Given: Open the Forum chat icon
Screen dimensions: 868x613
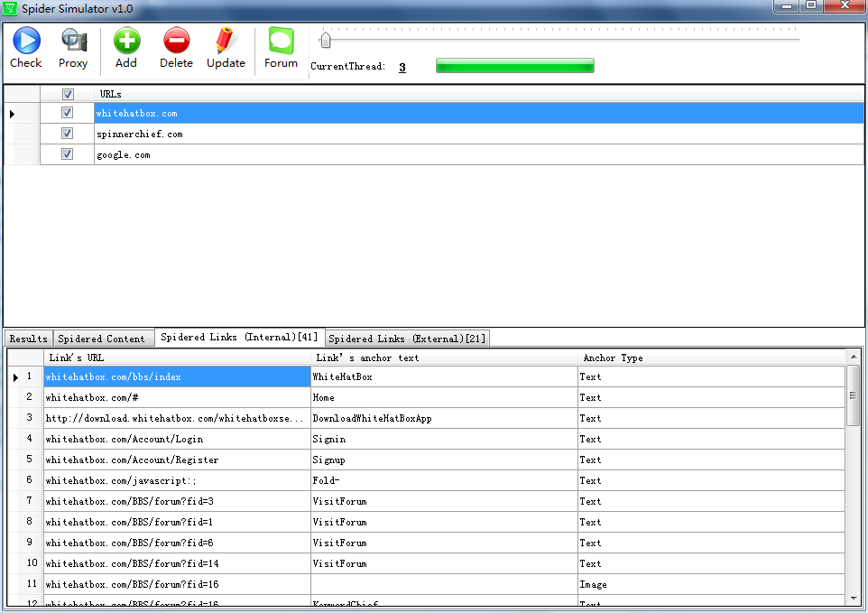Looking at the screenshot, I should pyautogui.click(x=281, y=42).
